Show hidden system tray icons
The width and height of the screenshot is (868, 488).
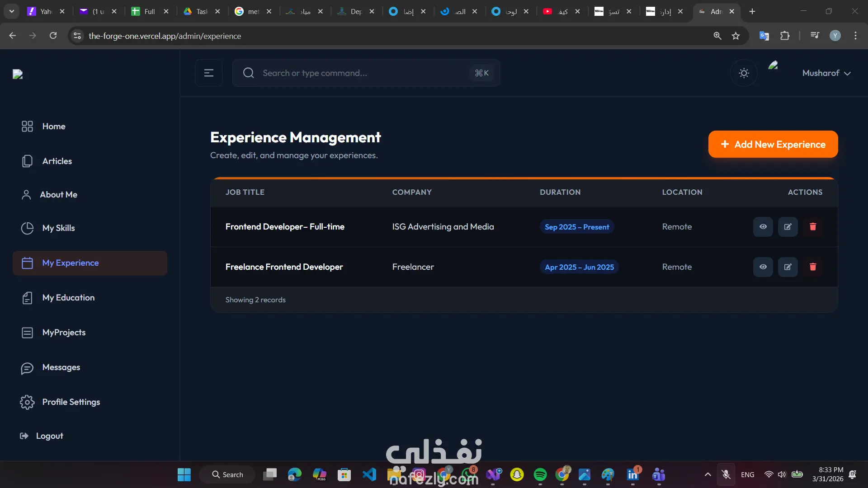click(708, 474)
